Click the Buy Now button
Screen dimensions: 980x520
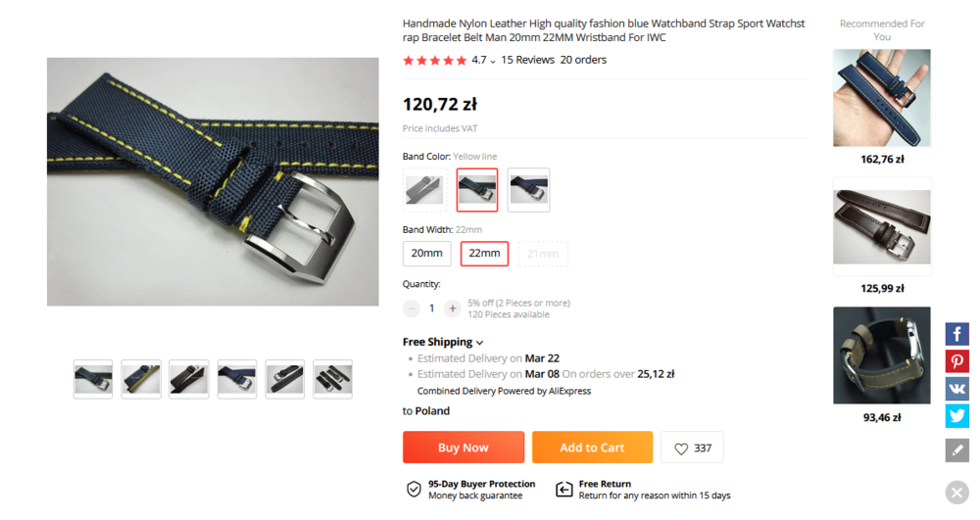coord(463,448)
